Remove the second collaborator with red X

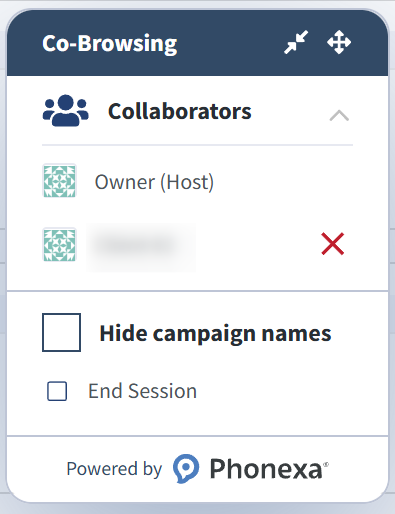coord(332,244)
